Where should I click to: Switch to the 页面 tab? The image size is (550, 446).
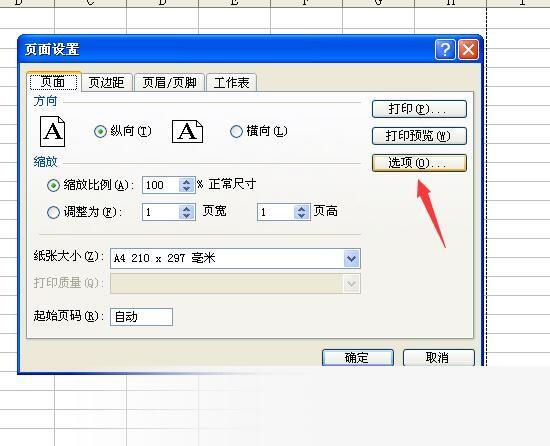53,82
